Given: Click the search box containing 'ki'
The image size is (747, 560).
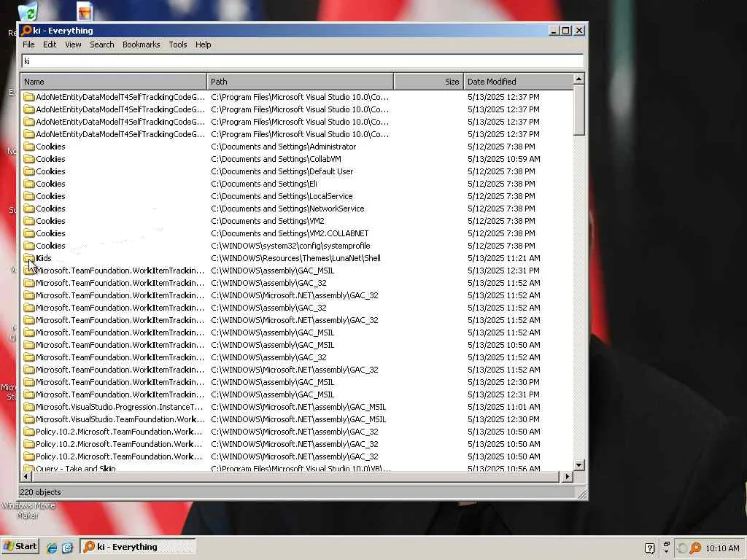Looking at the screenshot, I should (302, 61).
